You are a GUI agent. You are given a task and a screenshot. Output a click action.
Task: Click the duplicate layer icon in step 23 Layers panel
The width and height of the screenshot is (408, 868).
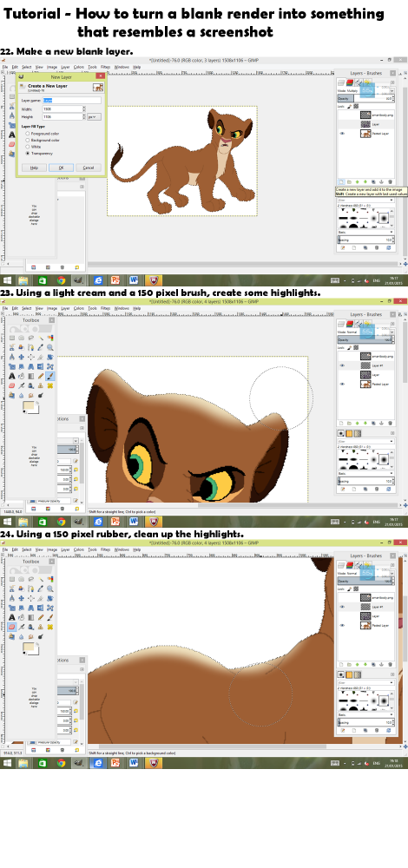pos(373,423)
